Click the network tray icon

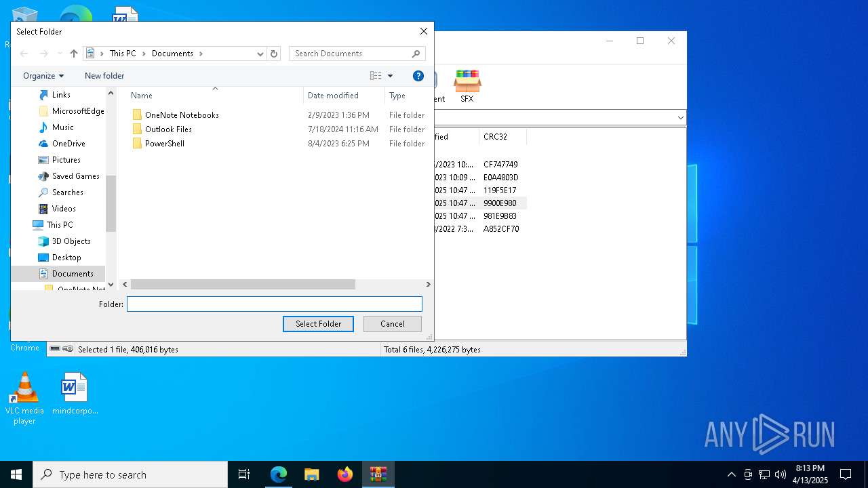tap(764, 474)
